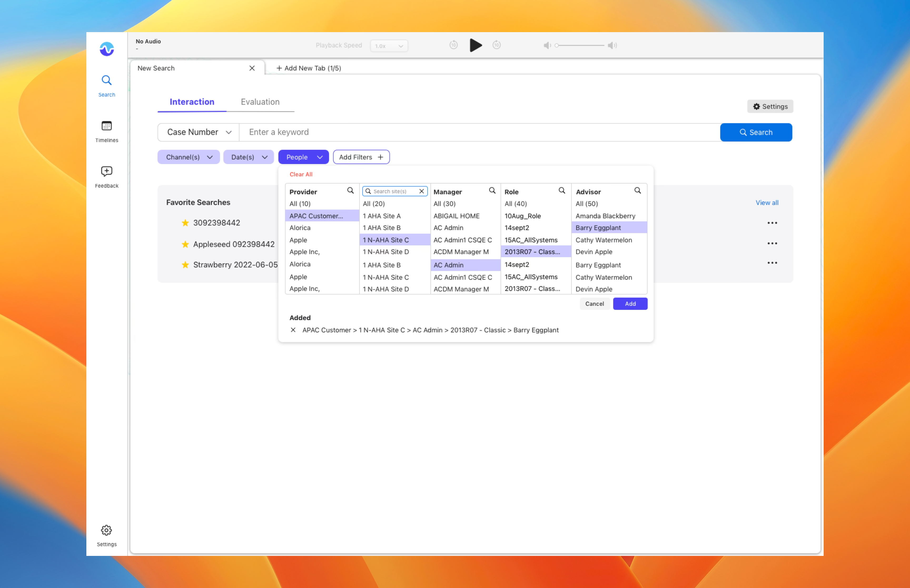The width and height of the screenshot is (910, 588).
Task: Click the Add button to apply people filters
Action: click(x=630, y=303)
